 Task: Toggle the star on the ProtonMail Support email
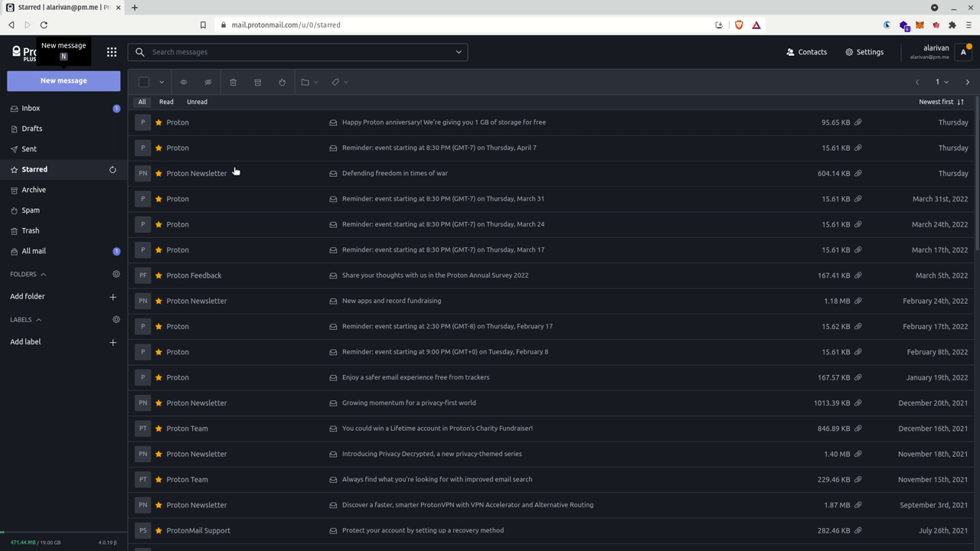[158, 530]
